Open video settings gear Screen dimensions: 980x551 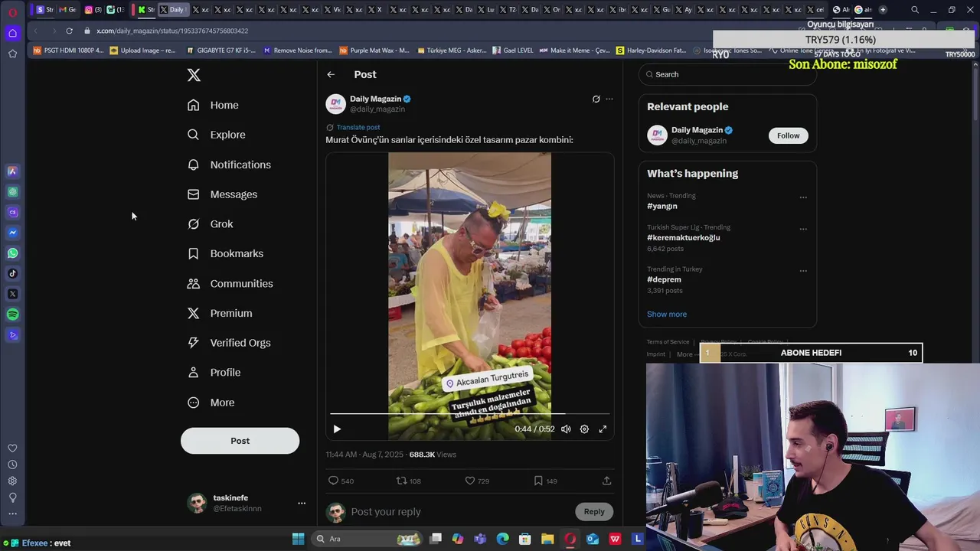(x=584, y=429)
